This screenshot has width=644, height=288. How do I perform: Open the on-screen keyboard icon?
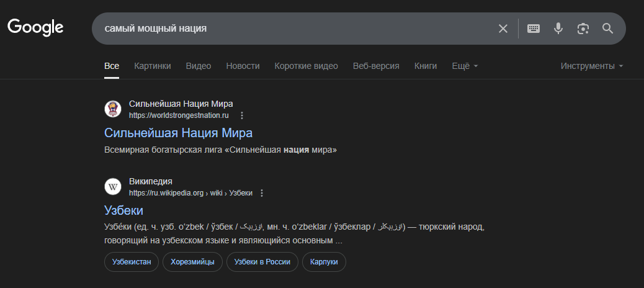coord(533,29)
